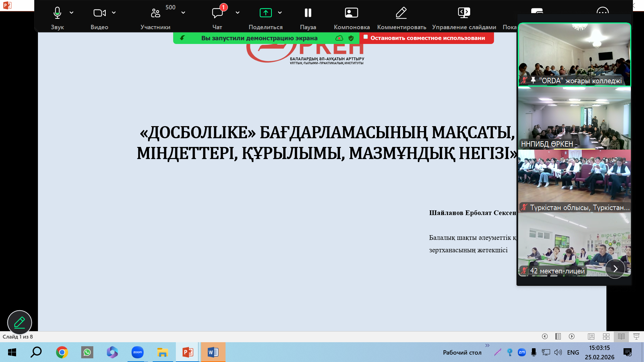Pause sharing with the Пауза button
Viewport: 644px width, 362px height.
point(308,13)
